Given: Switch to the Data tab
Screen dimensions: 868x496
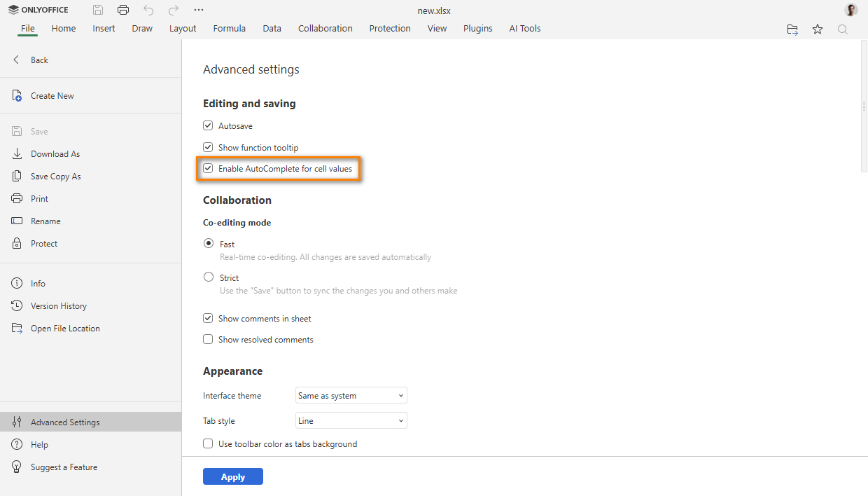Looking at the screenshot, I should tap(272, 29).
